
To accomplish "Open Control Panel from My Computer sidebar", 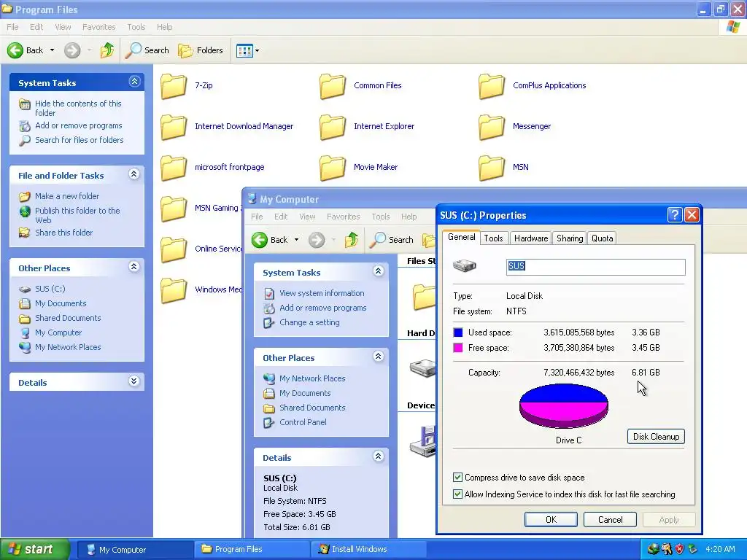I will [x=303, y=422].
